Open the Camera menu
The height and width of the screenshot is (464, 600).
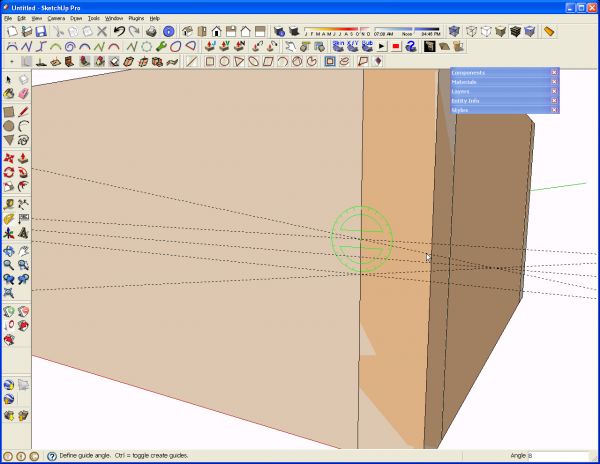point(56,18)
